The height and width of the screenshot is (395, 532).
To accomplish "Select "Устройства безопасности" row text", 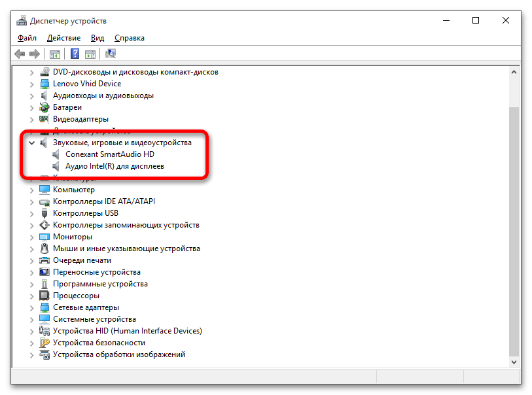I will (99, 343).
